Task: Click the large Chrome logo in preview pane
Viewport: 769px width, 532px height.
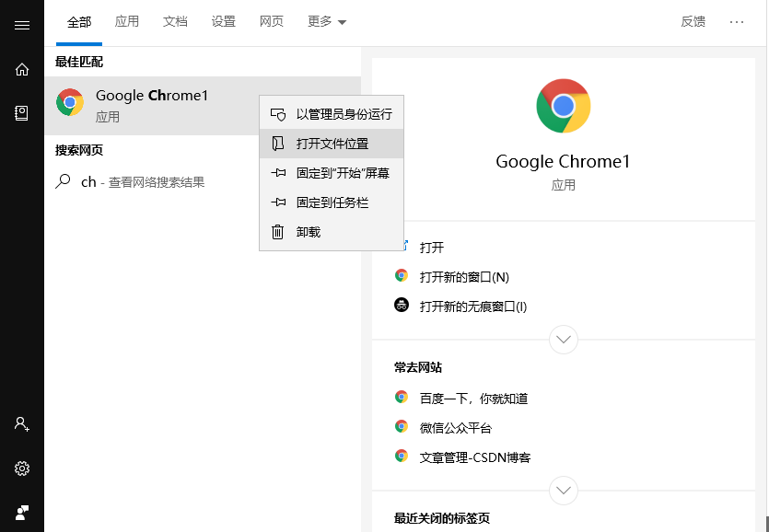Action: pos(563,106)
